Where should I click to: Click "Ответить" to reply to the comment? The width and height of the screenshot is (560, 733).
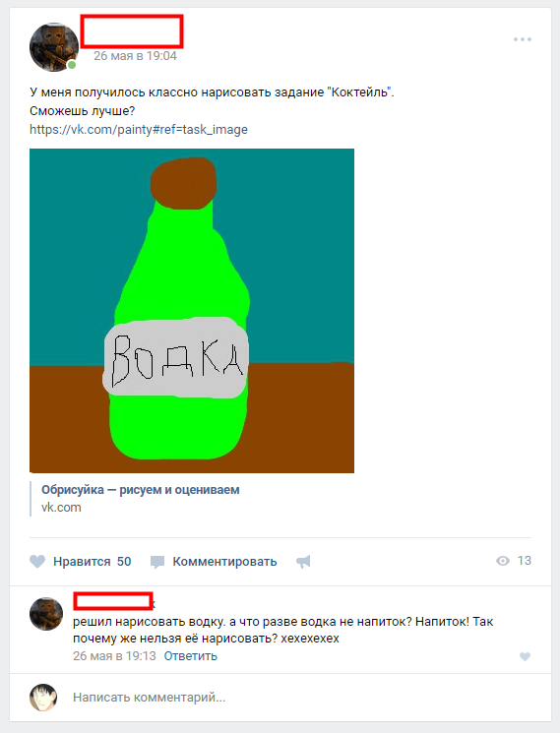point(190,656)
